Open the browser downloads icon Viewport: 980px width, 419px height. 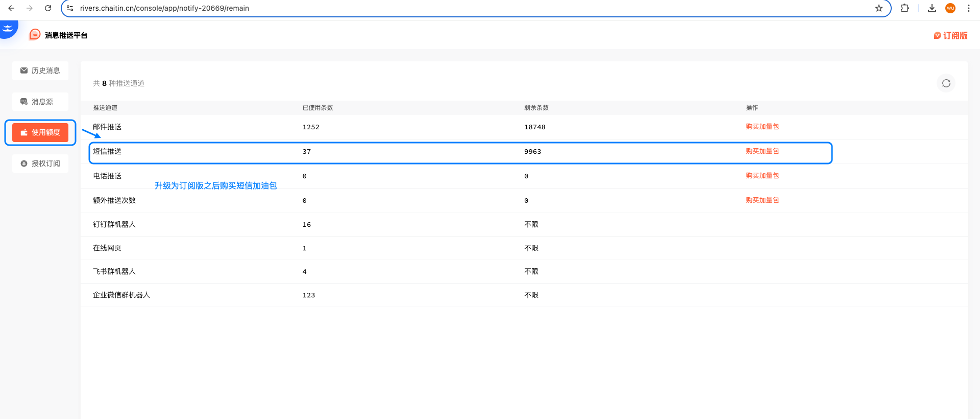coord(932,8)
